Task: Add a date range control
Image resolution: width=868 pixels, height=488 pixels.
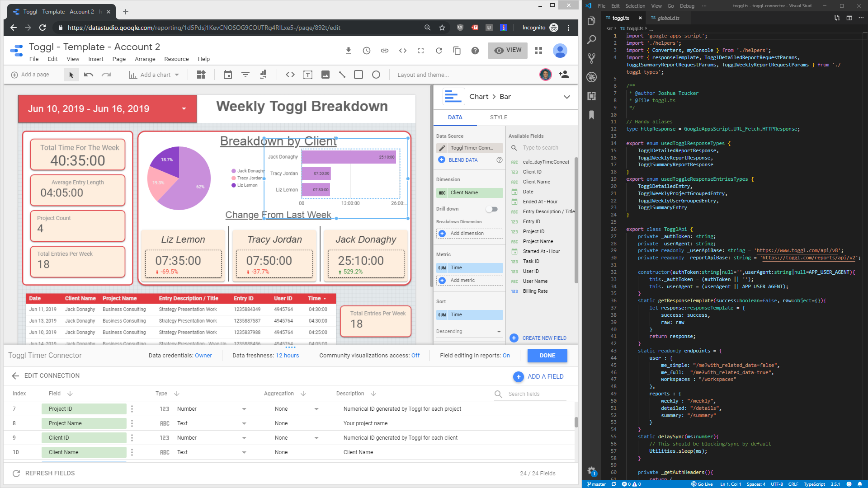Action: click(227, 75)
